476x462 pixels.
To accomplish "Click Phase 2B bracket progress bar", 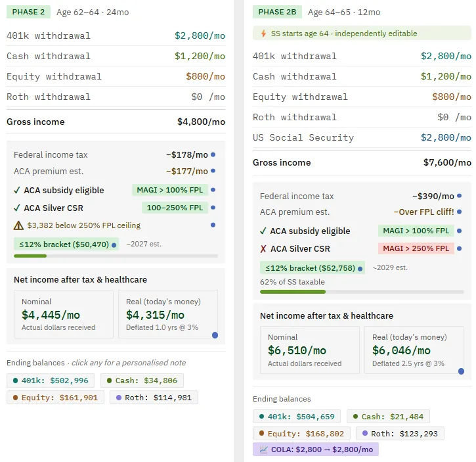I will click(362, 292).
